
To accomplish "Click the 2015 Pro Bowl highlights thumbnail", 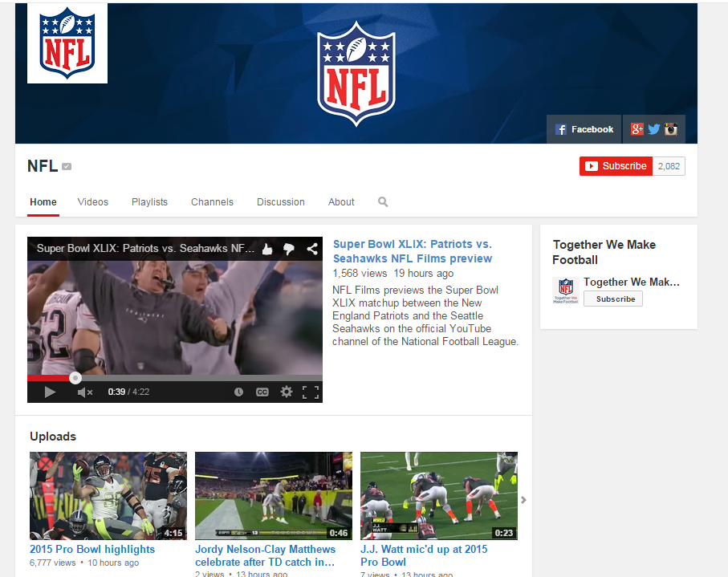I will click(x=108, y=496).
